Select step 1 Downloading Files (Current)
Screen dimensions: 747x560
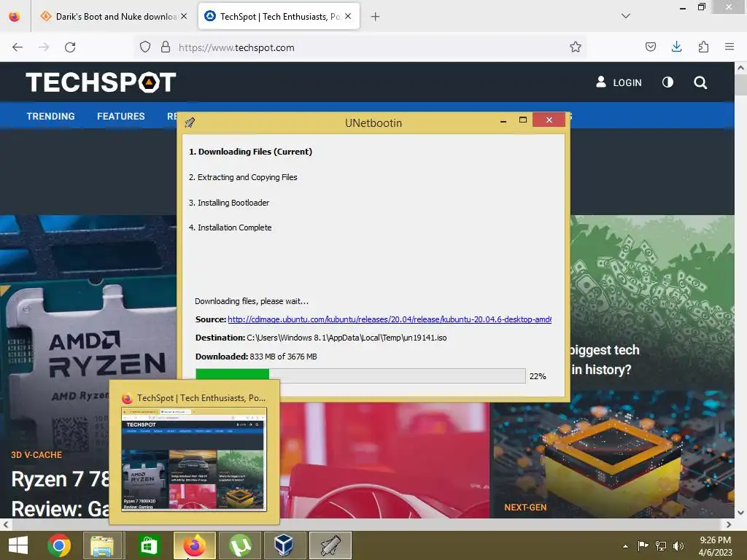tap(251, 152)
